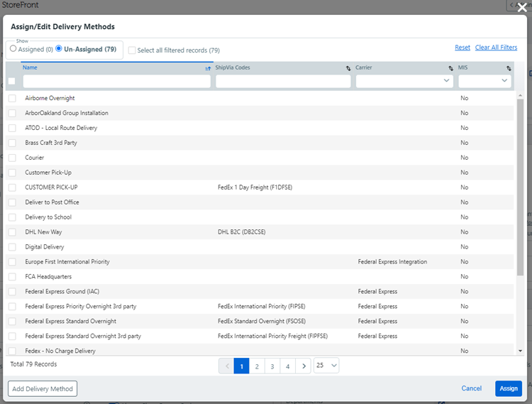Select the Assigned radio button
532x404 pixels.
pyautogui.click(x=13, y=49)
